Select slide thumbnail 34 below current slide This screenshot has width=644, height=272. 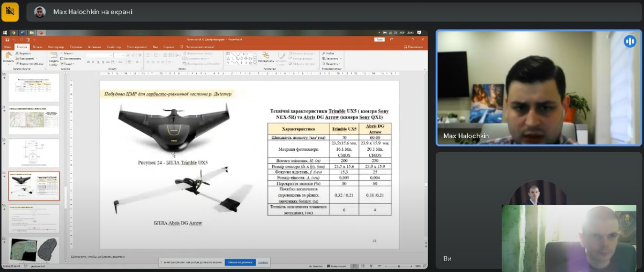point(34,219)
